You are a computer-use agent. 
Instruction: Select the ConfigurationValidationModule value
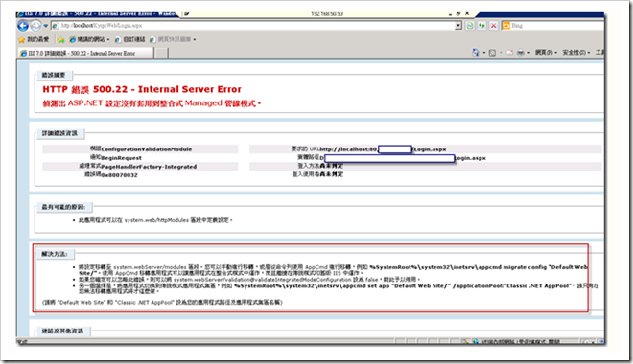[x=146, y=149]
